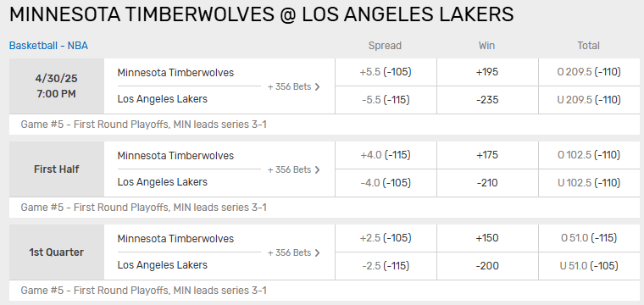The height and width of the screenshot is (305, 644).
Task: Choose Over 51.0 (-115) quarter total
Action: [x=589, y=238]
